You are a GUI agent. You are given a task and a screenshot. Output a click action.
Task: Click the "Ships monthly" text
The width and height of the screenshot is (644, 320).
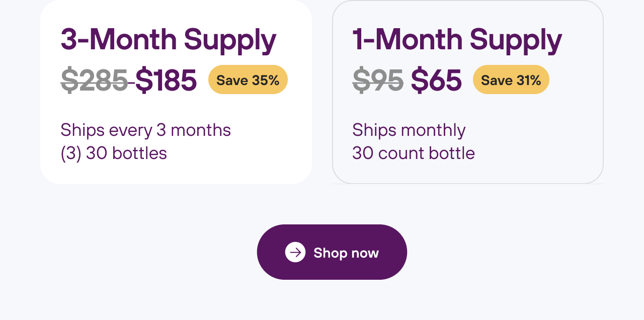(x=409, y=130)
